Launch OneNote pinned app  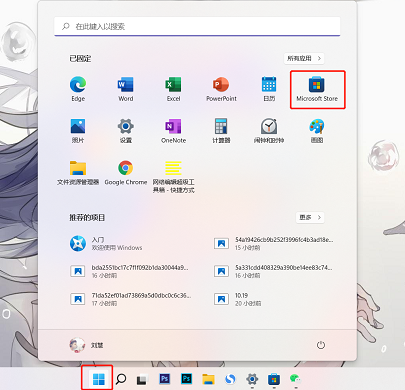pos(173,130)
